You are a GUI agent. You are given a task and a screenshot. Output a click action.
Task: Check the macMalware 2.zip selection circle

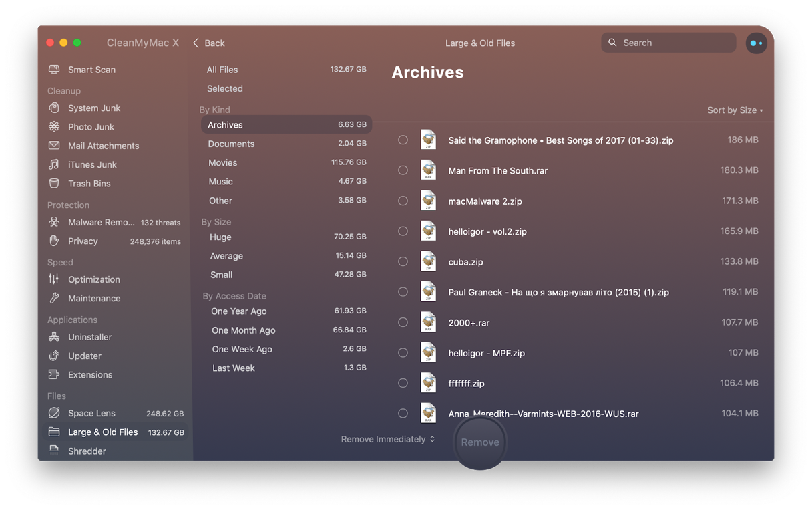[x=403, y=201]
